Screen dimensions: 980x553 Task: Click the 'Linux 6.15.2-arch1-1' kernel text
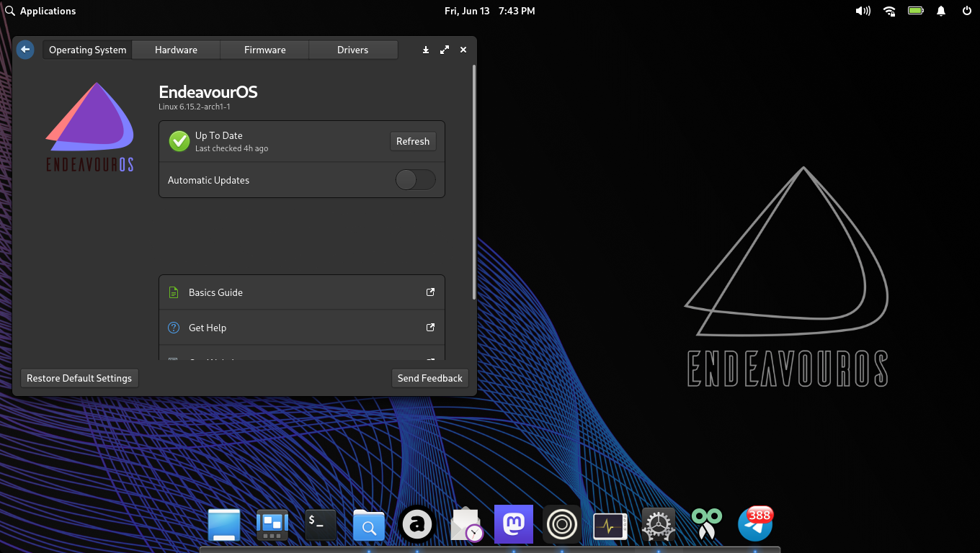click(195, 107)
